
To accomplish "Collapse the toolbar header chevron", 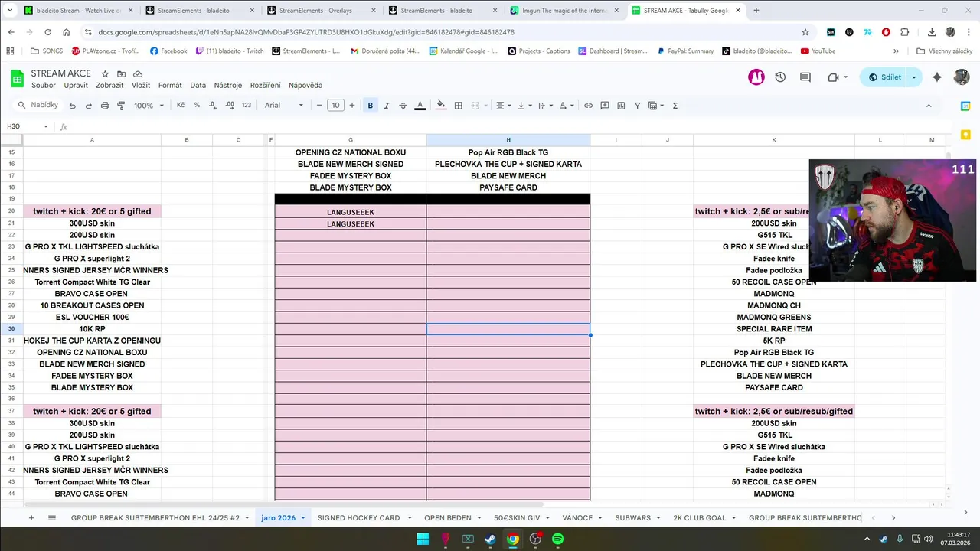I will tap(929, 106).
